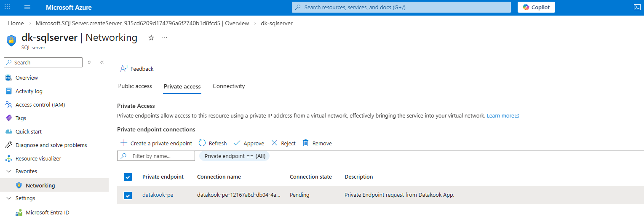Switch to the Public access tab
The height and width of the screenshot is (222, 644).
tap(135, 86)
